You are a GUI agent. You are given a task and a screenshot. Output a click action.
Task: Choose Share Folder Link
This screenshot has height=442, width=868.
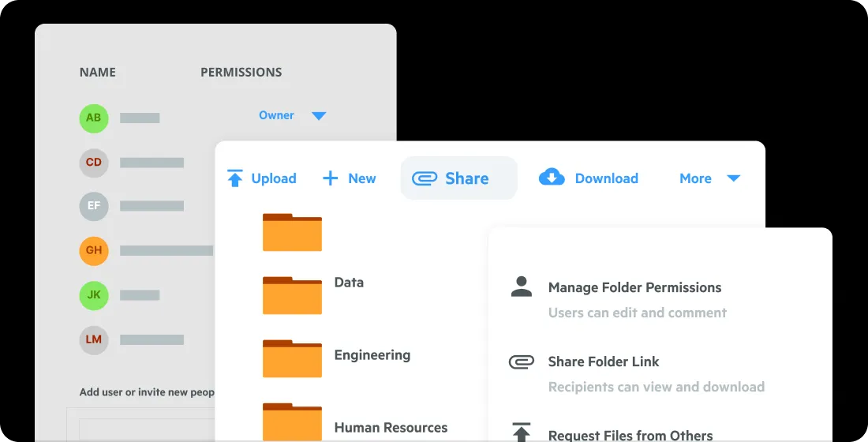coord(604,361)
